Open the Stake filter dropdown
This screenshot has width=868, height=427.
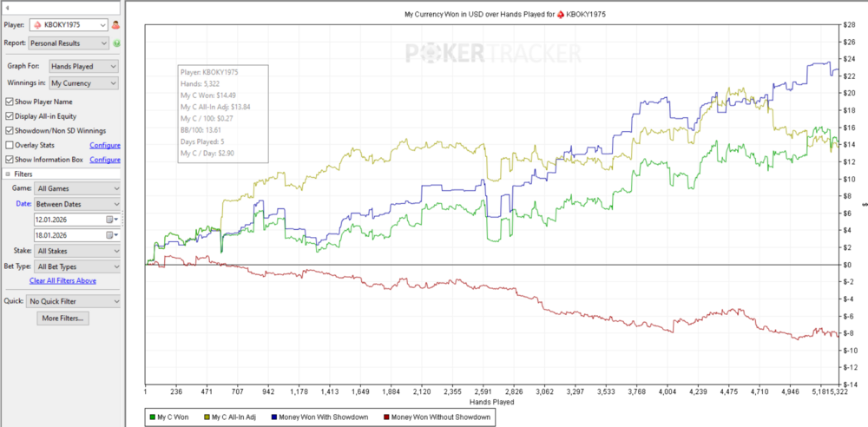click(x=77, y=251)
